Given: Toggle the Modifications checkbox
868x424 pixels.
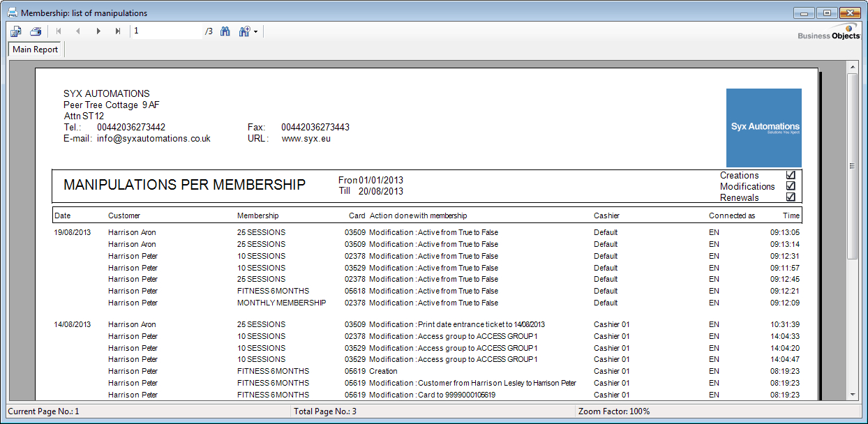Looking at the screenshot, I should tap(791, 186).
